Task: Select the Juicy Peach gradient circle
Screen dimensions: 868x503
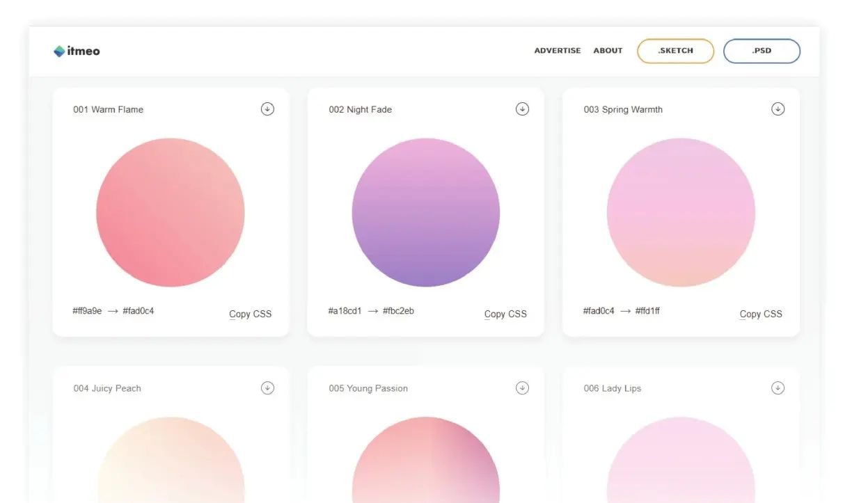Action: pyautogui.click(x=171, y=460)
